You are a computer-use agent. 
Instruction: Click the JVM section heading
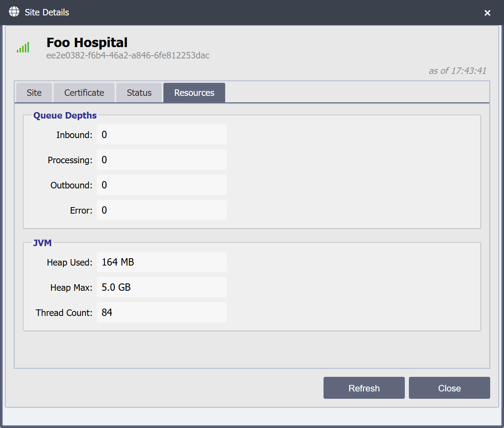[42, 243]
